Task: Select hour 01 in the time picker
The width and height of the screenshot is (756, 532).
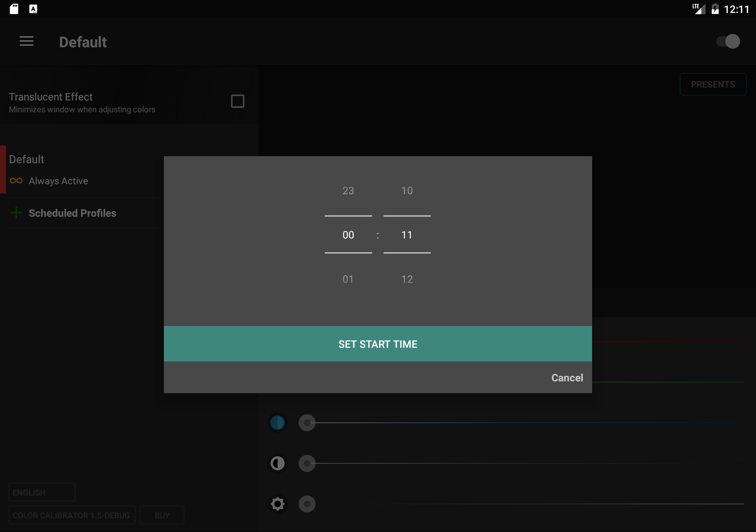Action: (348, 279)
